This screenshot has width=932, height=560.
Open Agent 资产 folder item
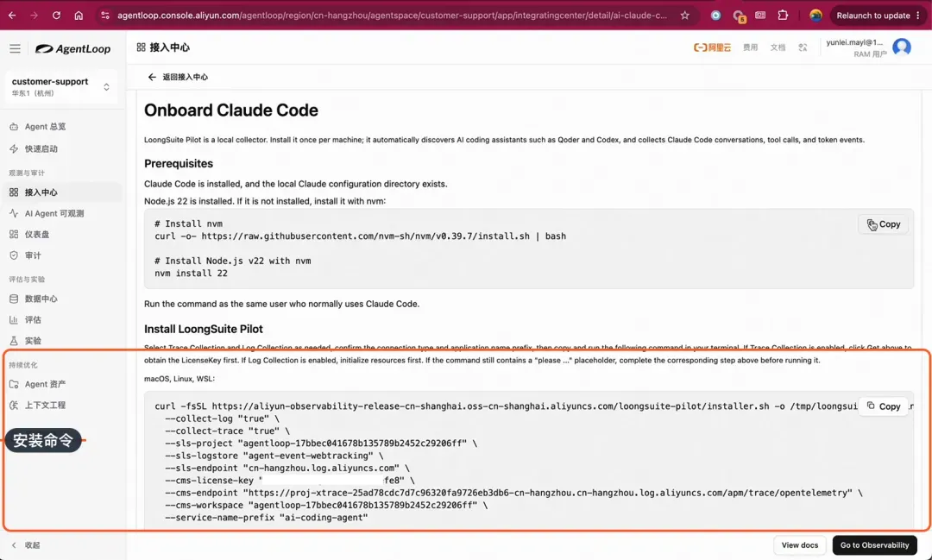[x=38, y=384]
